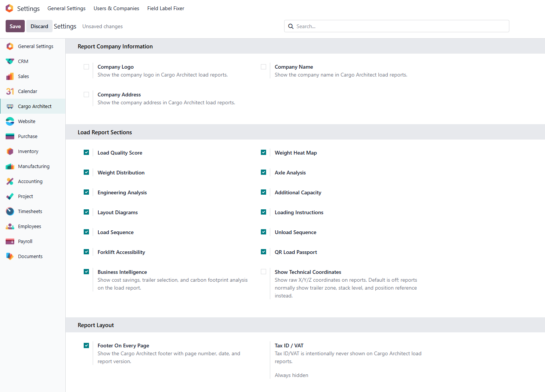The image size is (545, 392).
Task: Click the Report Layout header
Action: (x=96, y=325)
